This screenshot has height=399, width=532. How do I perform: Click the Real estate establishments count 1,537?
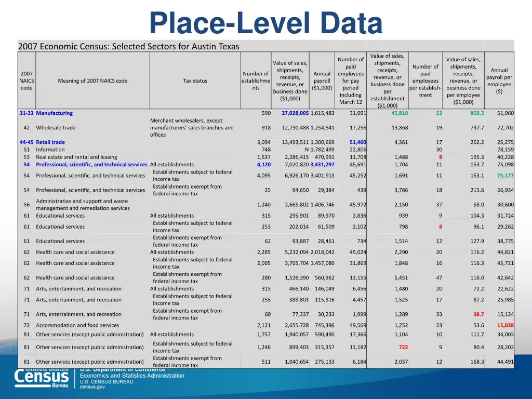[x=263, y=157]
